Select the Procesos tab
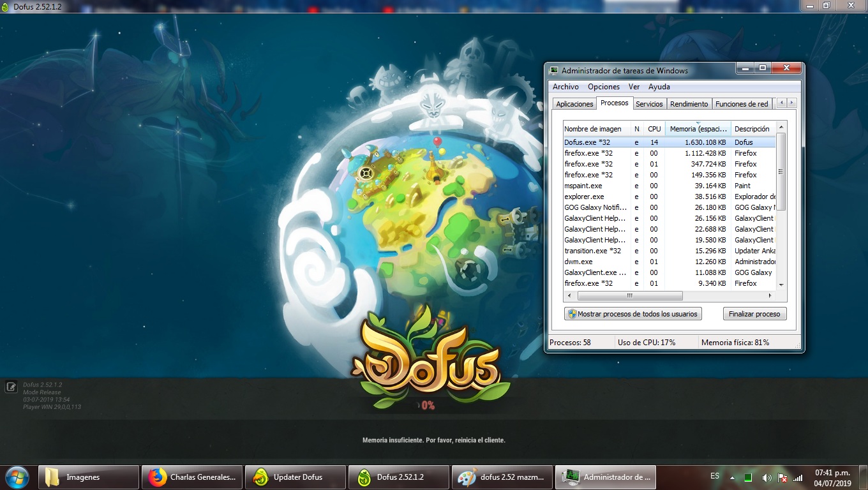This screenshot has height=490, width=868. tap(615, 103)
